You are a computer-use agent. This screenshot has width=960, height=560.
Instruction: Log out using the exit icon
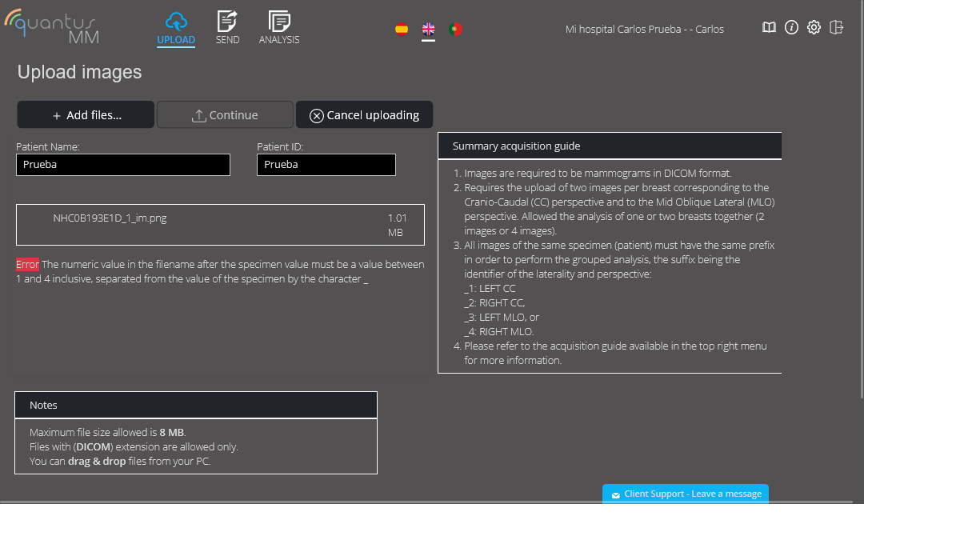pyautogui.click(x=837, y=27)
